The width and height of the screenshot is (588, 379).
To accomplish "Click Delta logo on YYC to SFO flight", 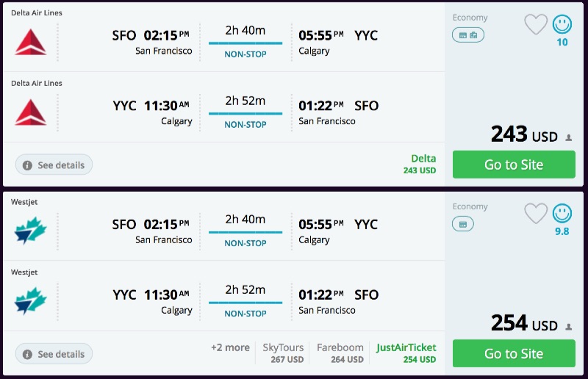I will click(x=30, y=110).
